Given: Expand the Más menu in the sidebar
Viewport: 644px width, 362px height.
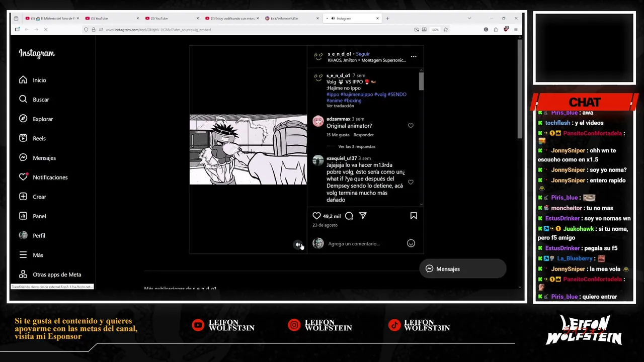Looking at the screenshot, I should click(x=31, y=255).
